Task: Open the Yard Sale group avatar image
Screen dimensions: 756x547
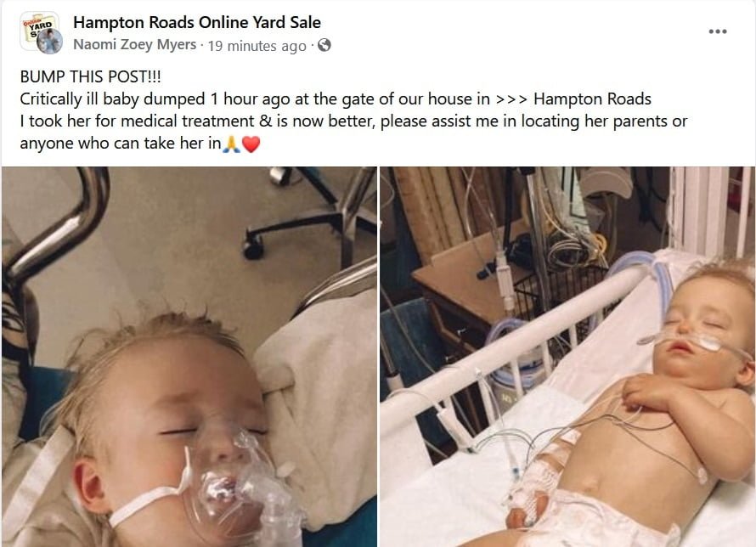Action: 39,30
